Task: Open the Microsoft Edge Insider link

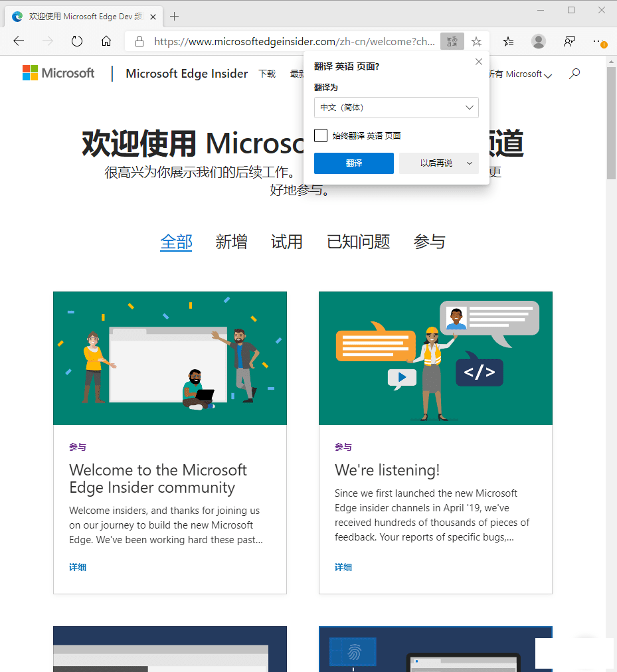Action: [x=187, y=74]
